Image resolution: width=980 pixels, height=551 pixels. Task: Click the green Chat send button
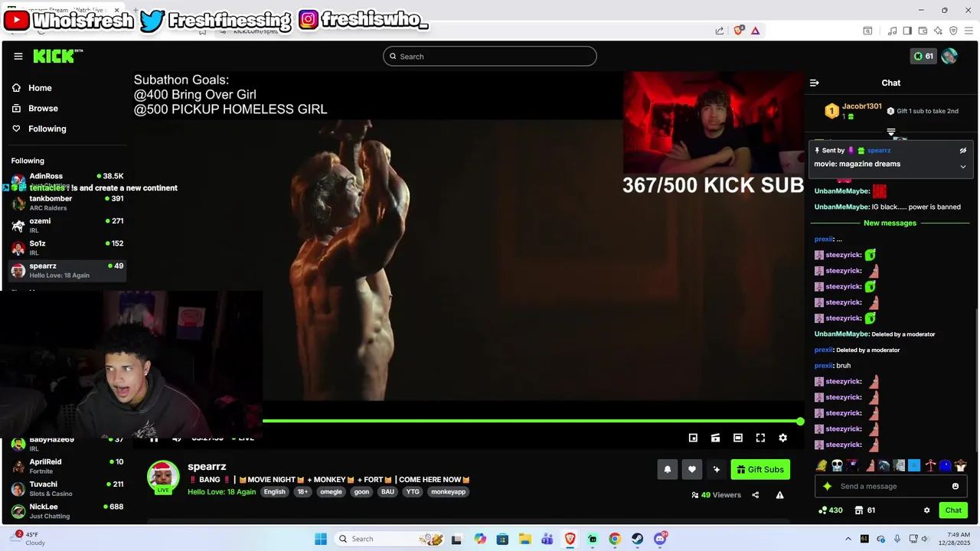953,510
